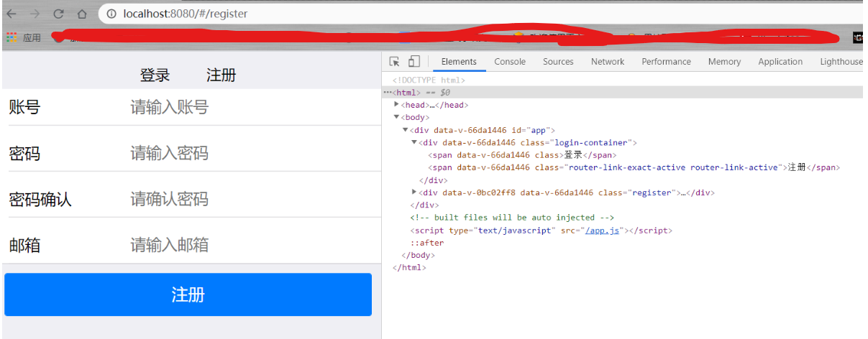Image resolution: width=868 pixels, height=339 pixels.
Task: Expand the head node in the DOM tree
Action: [397, 105]
